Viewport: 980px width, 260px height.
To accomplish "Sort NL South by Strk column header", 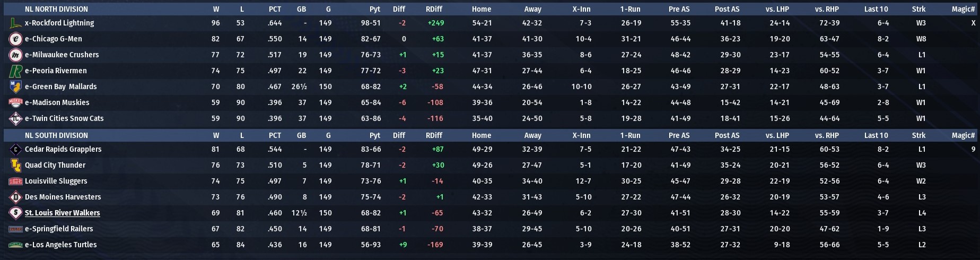I will point(918,135).
